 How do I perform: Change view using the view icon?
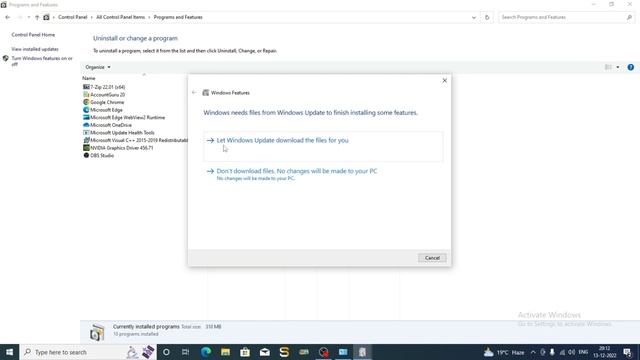click(608, 67)
